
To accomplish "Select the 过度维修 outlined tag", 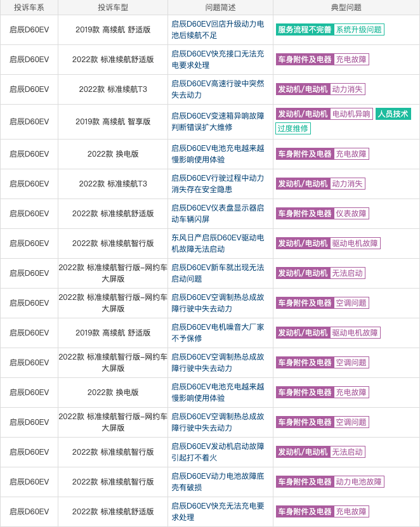I will (x=293, y=128).
